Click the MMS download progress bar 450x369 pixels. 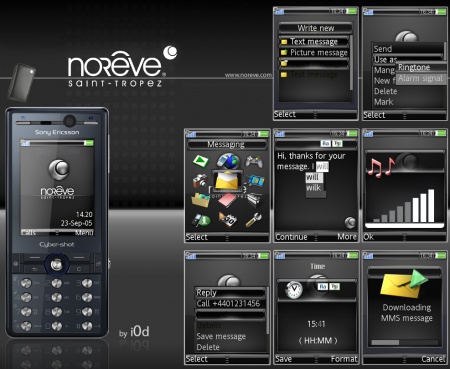[405, 342]
